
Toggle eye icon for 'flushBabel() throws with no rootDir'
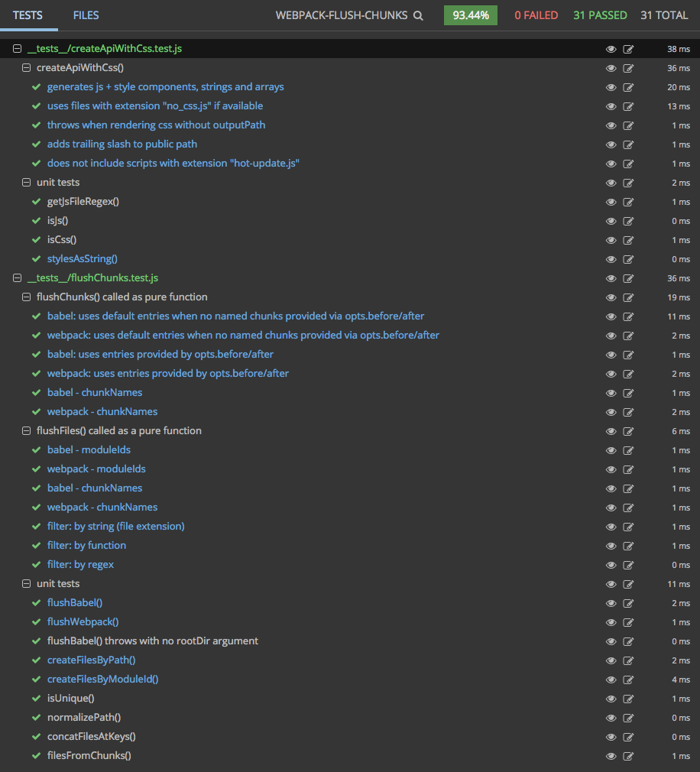(x=611, y=641)
